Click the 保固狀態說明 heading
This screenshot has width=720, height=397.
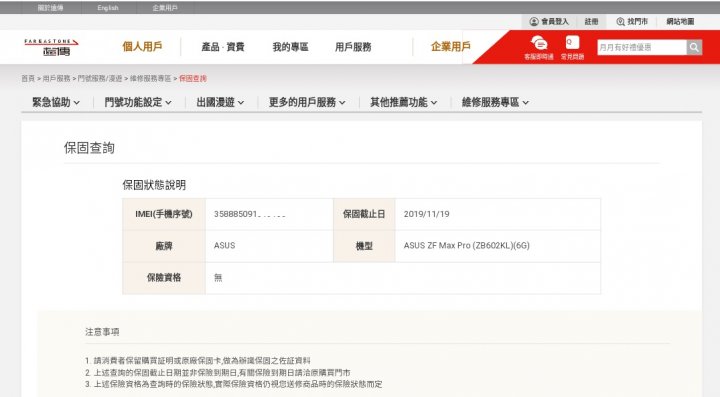[x=154, y=185]
